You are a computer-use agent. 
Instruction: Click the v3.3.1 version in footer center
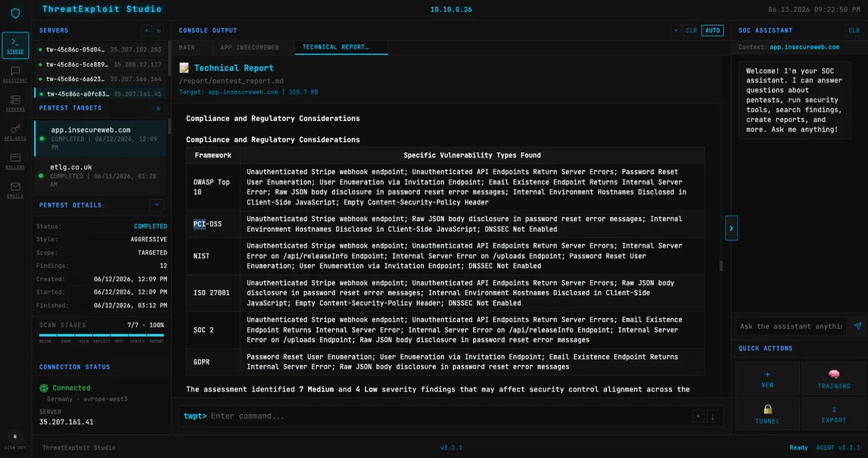451,447
